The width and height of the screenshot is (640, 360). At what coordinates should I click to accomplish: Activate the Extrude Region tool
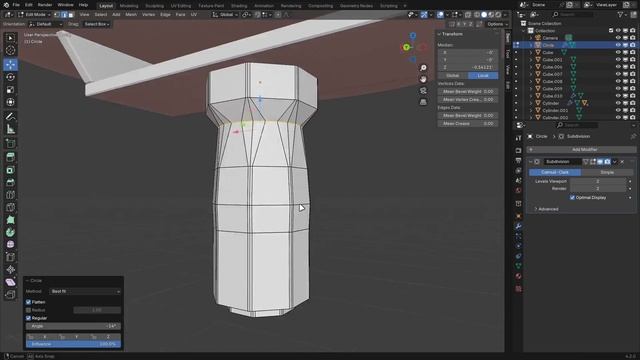[11, 157]
